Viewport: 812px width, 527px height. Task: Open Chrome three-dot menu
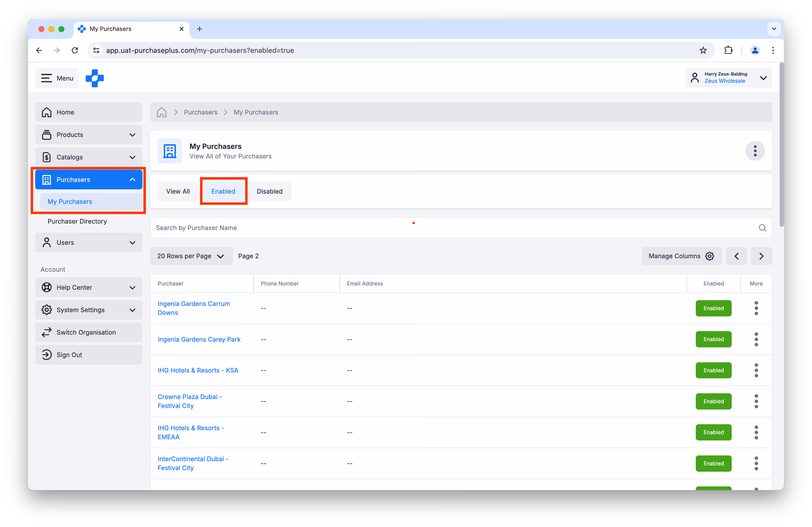click(x=773, y=50)
